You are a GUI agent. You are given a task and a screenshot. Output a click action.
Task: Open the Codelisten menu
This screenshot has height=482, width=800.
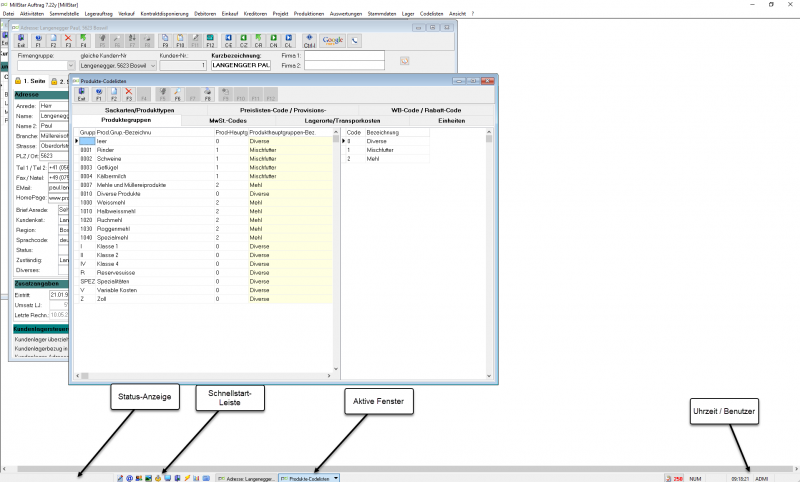click(x=432, y=14)
